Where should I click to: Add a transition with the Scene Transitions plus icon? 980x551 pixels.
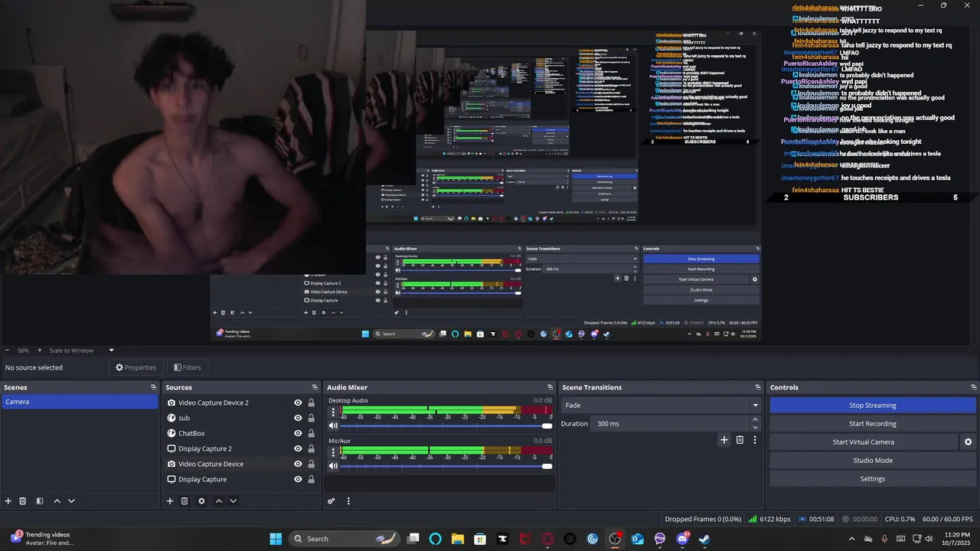tap(724, 440)
